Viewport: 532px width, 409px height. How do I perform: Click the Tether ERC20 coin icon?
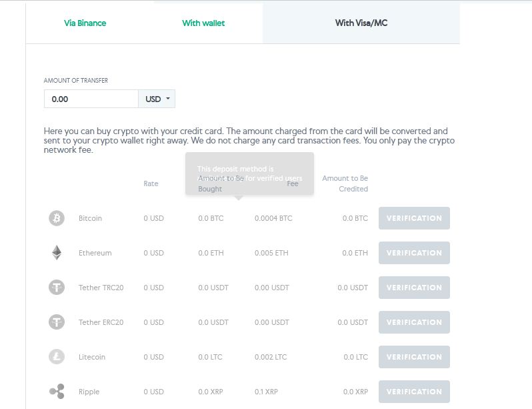pos(57,322)
